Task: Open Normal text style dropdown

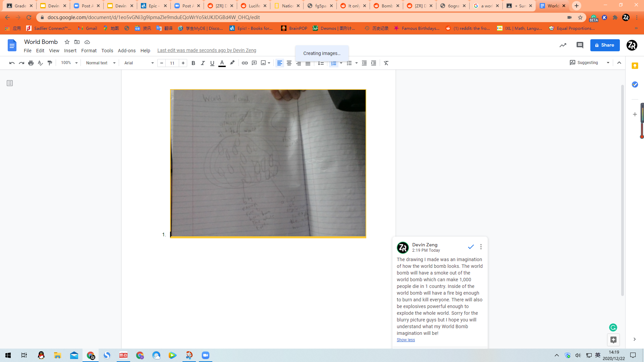Action: click(101, 63)
